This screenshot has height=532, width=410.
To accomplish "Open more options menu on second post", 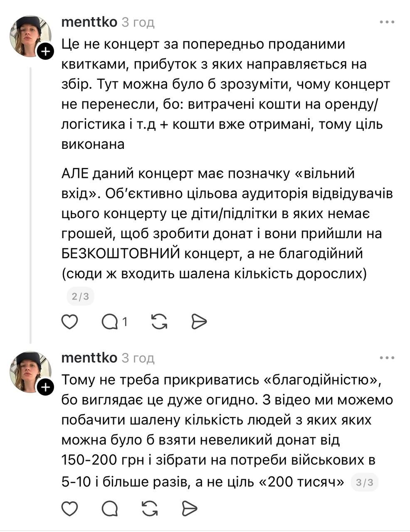I will pos(387,357).
